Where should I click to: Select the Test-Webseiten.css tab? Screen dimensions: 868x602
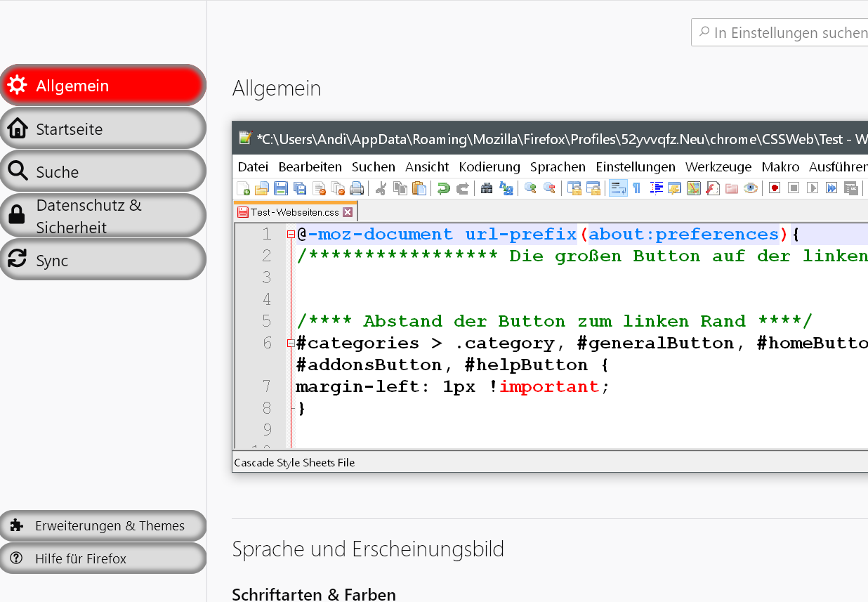click(294, 211)
